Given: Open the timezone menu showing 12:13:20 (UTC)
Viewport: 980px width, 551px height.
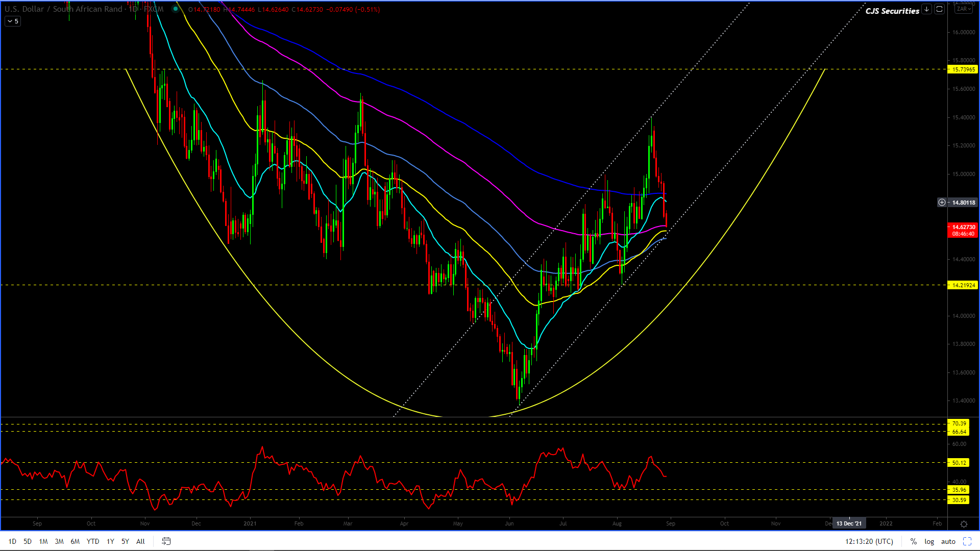Looking at the screenshot, I should 869,541.
